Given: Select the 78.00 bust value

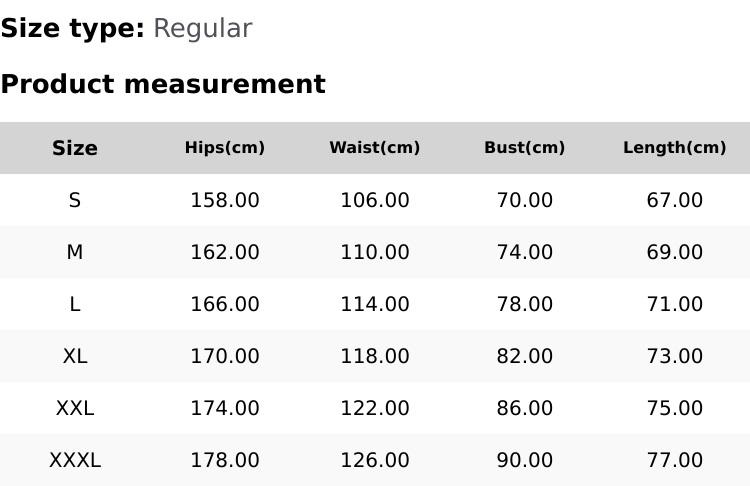Looking at the screenshot, I should 525,304.
